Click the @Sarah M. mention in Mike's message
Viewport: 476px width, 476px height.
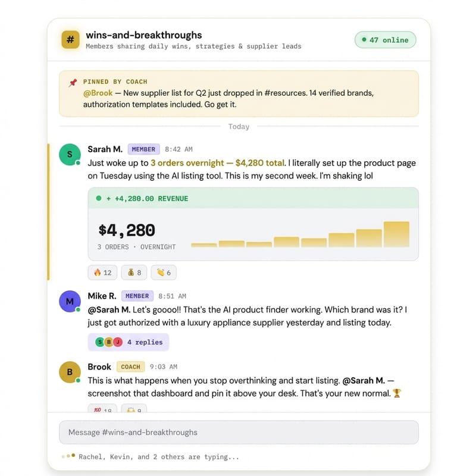click(109, 310)
